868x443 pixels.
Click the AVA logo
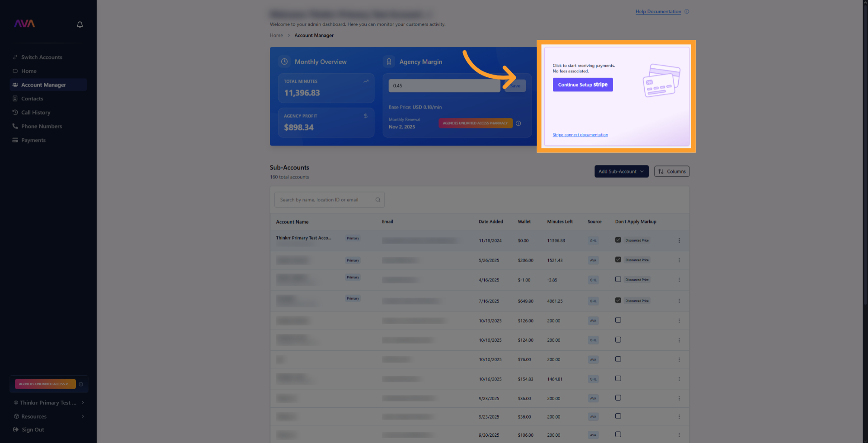(x=24, y=24)
